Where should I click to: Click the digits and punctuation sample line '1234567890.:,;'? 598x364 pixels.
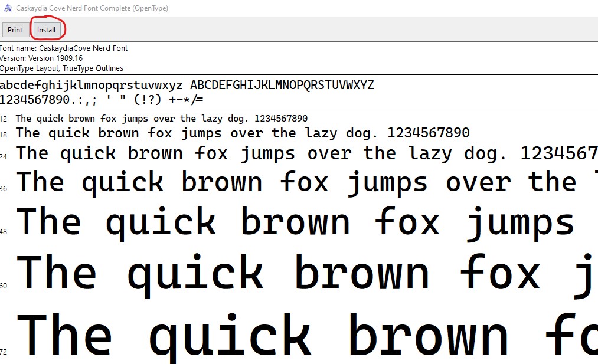(102, 100)
